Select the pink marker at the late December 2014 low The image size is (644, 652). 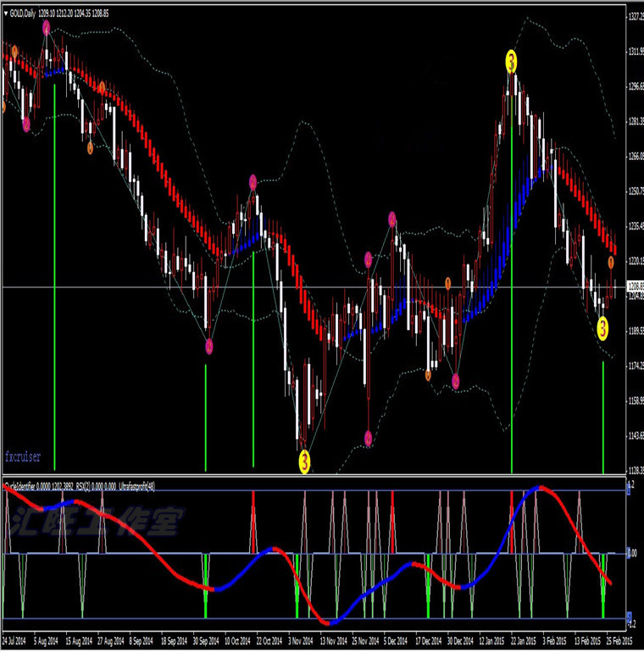[456, 381]
